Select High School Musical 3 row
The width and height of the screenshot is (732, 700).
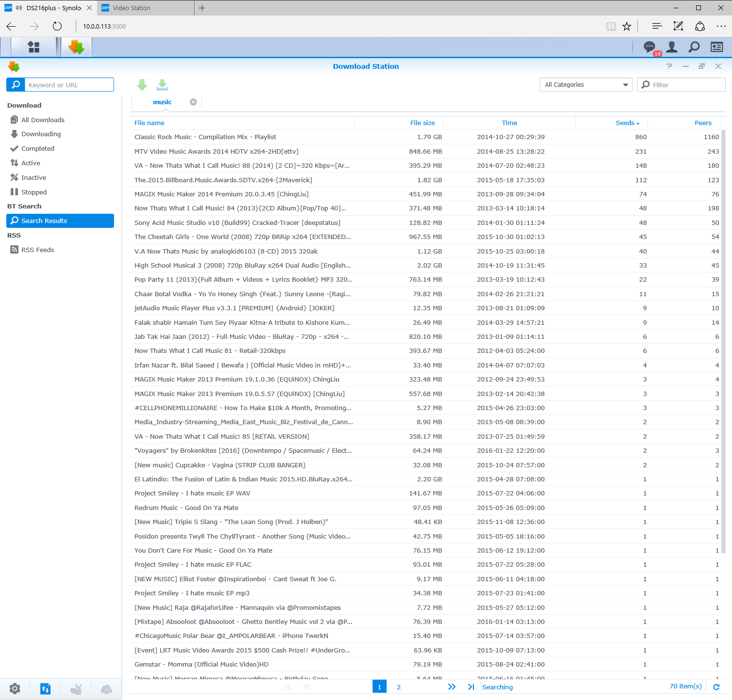(x=425, y=266)
